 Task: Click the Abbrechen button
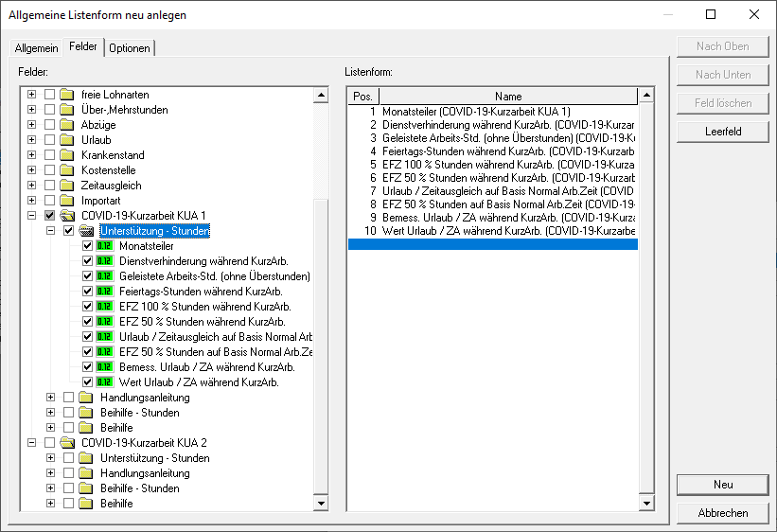pyautogui.click(x=722, y=513)
